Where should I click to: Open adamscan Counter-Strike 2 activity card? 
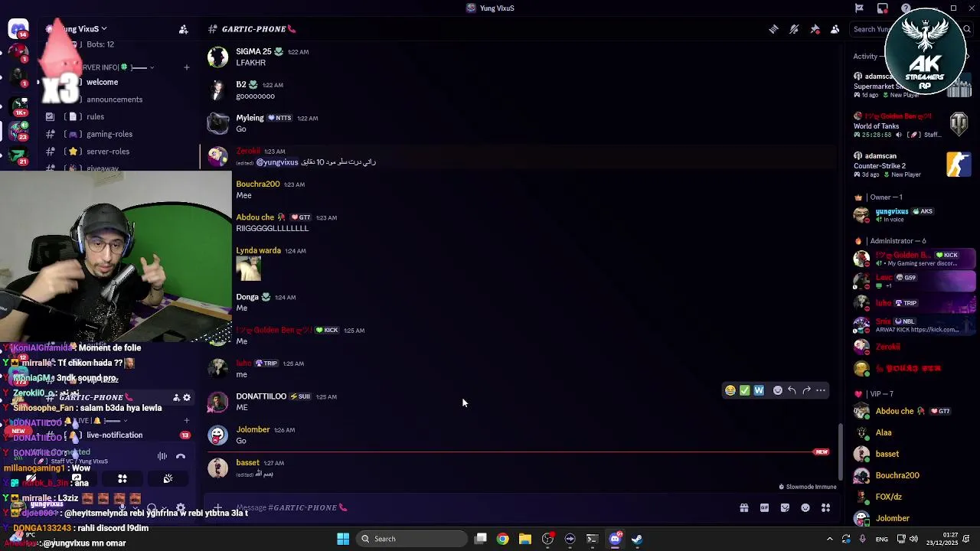tap(914, 165)
